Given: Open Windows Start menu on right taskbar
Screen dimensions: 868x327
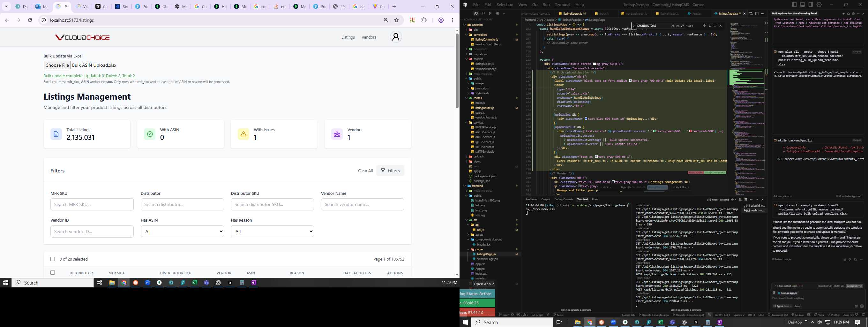Looking at the screenshot, I should point(465,322).
